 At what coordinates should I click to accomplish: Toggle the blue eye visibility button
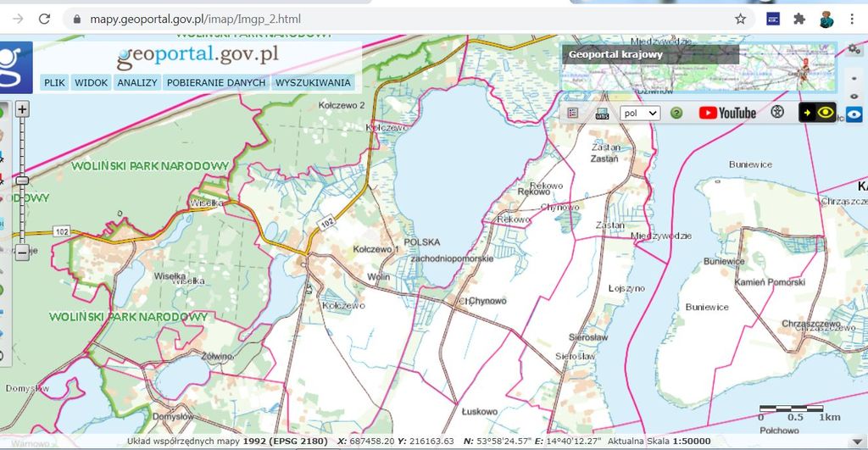pos(854,116)
